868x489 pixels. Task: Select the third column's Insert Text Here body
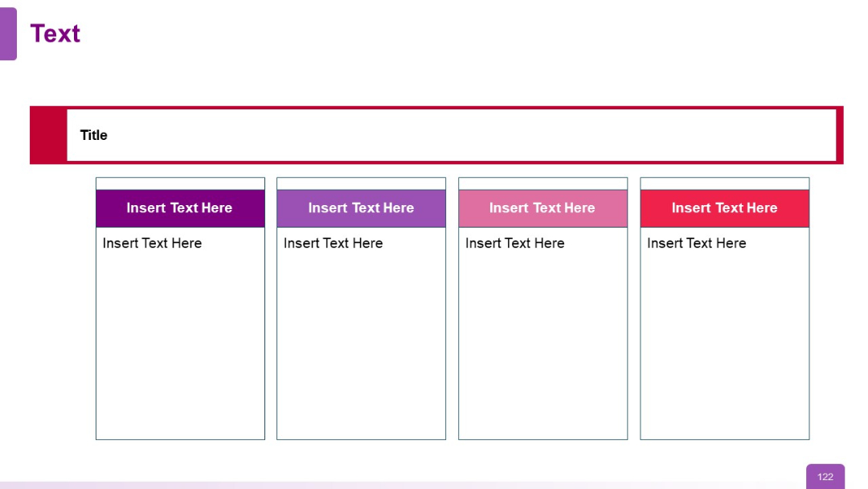click(514, 243)
